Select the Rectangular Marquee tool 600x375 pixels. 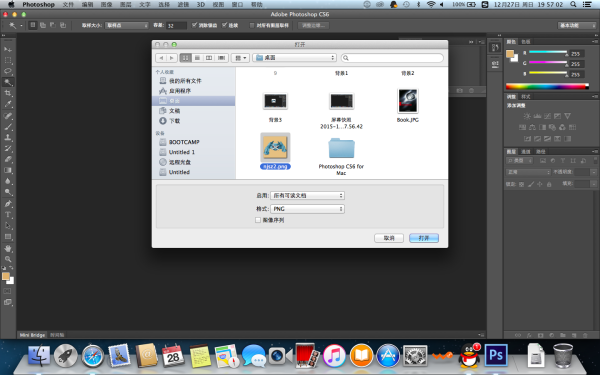tap(8, 60)
